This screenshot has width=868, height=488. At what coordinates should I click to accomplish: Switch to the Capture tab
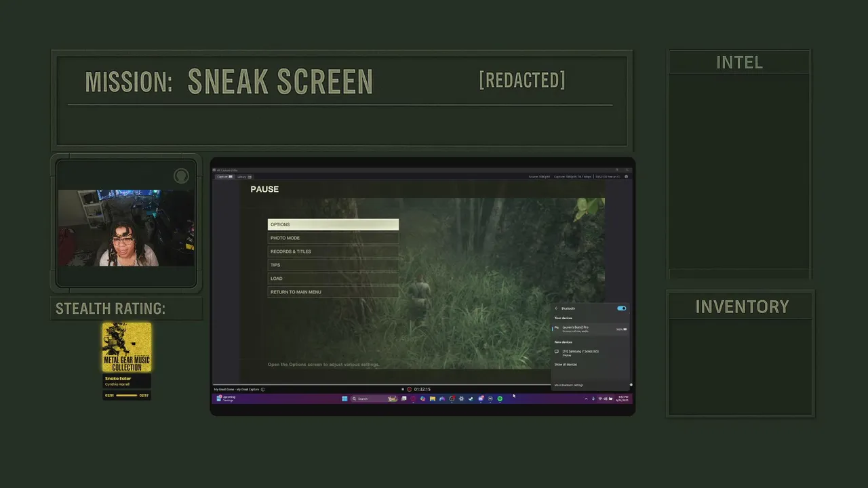224,176
